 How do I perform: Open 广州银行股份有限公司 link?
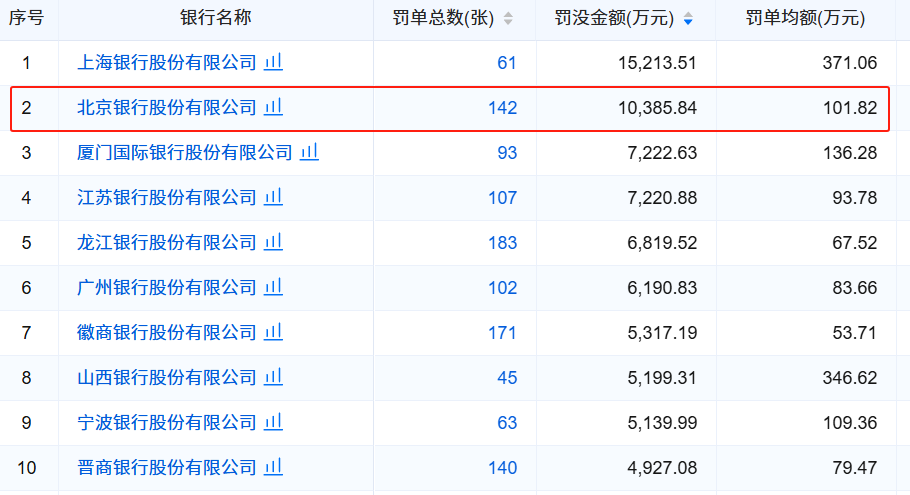pyautogui.click(x=167, y=288)
